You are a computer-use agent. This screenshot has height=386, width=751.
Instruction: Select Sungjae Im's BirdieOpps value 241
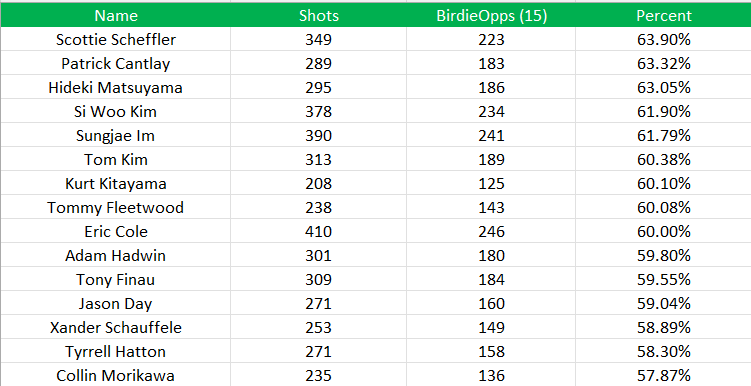(491, 135)
